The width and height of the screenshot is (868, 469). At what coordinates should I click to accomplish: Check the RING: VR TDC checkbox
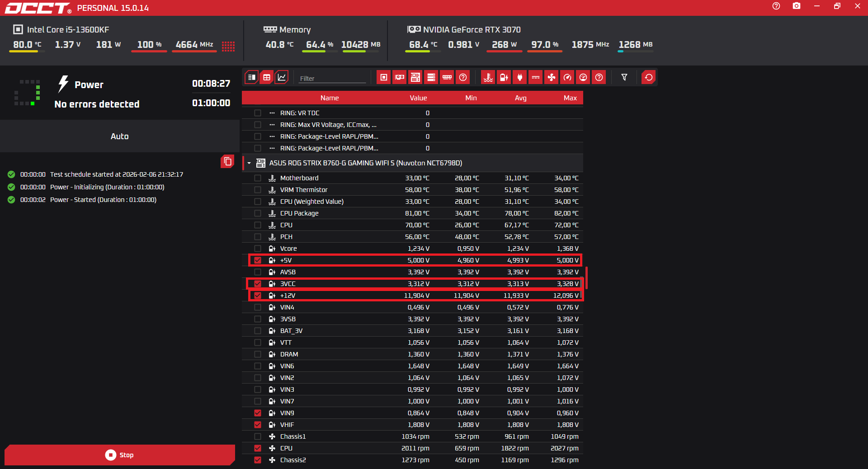258,113
